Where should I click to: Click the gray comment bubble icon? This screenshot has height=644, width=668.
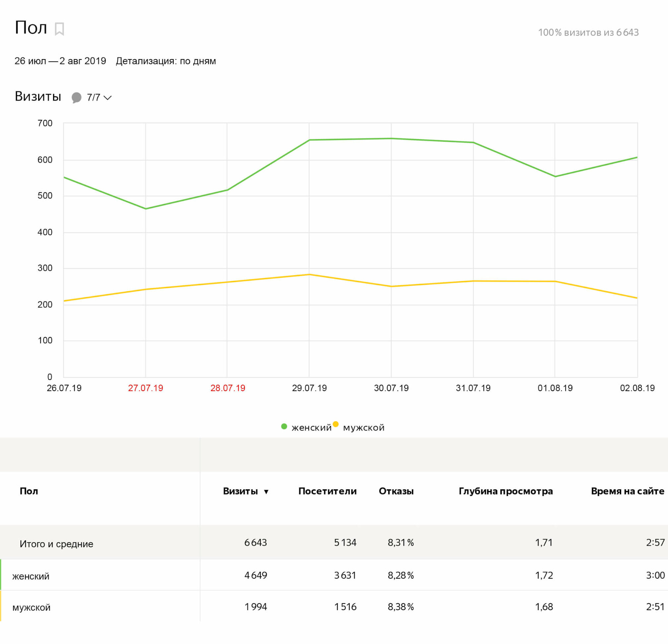76,98
